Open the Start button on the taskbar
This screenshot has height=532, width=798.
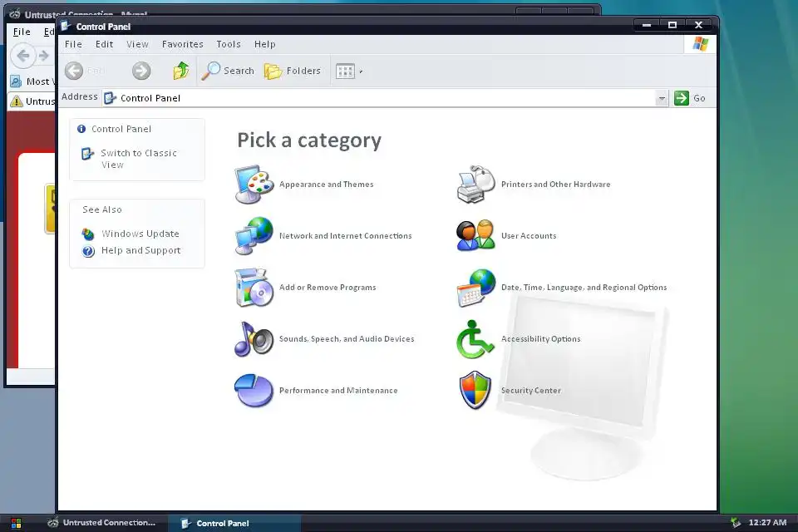tap(17, 523)
